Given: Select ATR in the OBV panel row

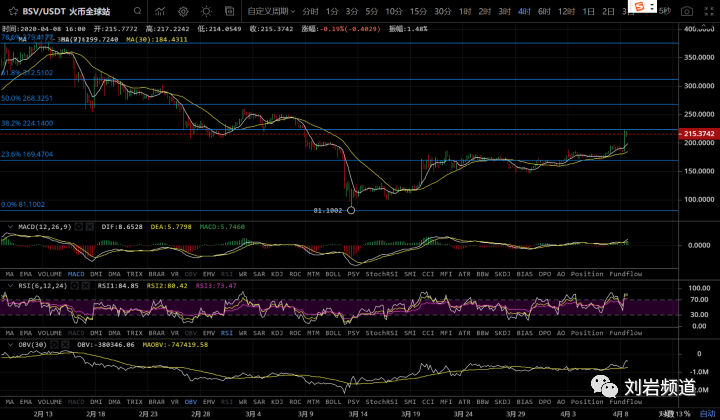Looking at the screenshot, I should click(x=464, y=402).
